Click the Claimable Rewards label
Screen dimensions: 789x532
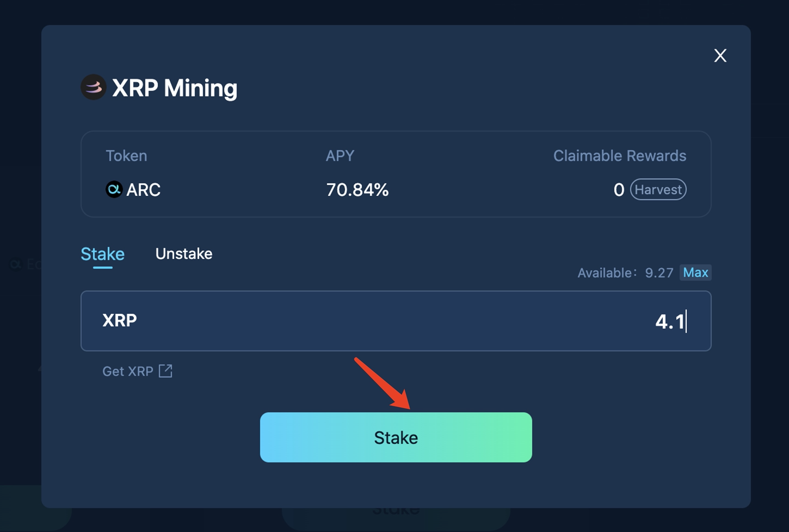(619, 156)
